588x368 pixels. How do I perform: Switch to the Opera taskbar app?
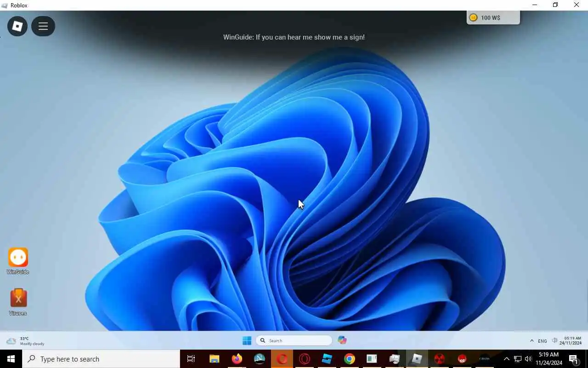(x=282, y=359)
